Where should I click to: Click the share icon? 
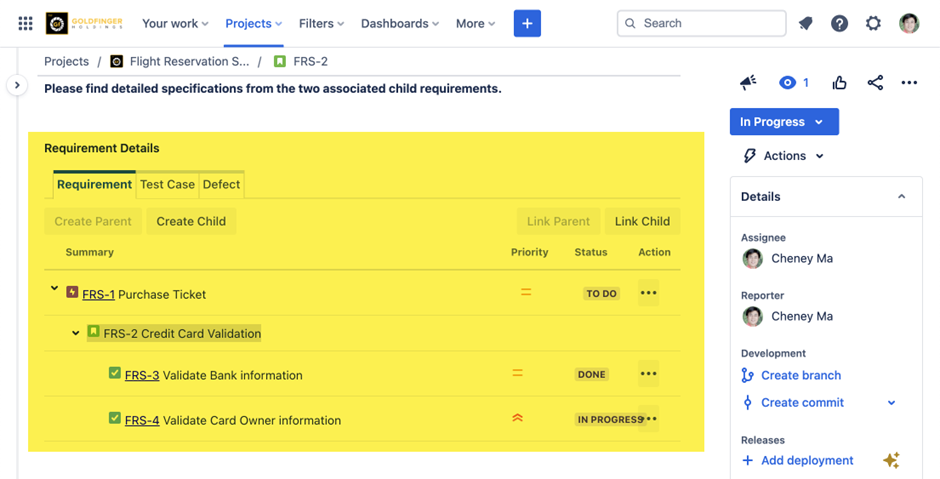click(875, 83)
